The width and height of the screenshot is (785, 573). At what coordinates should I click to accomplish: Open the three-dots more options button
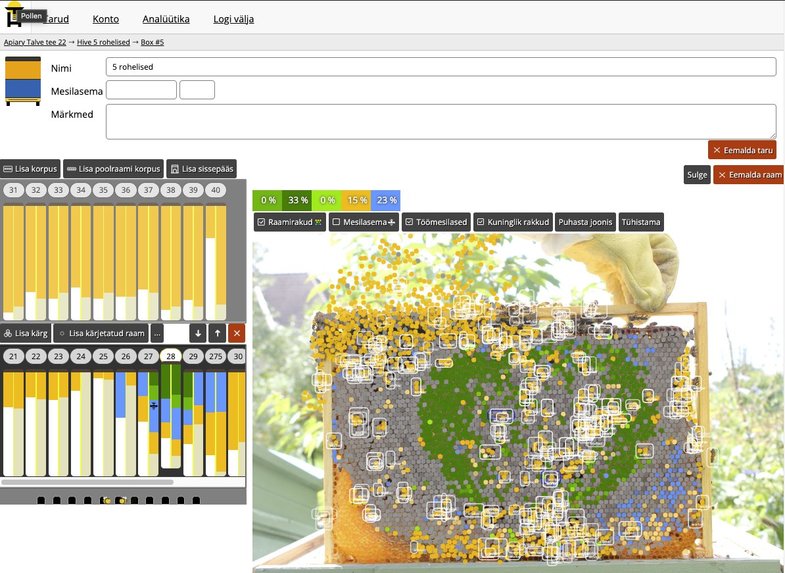point(157,333)
